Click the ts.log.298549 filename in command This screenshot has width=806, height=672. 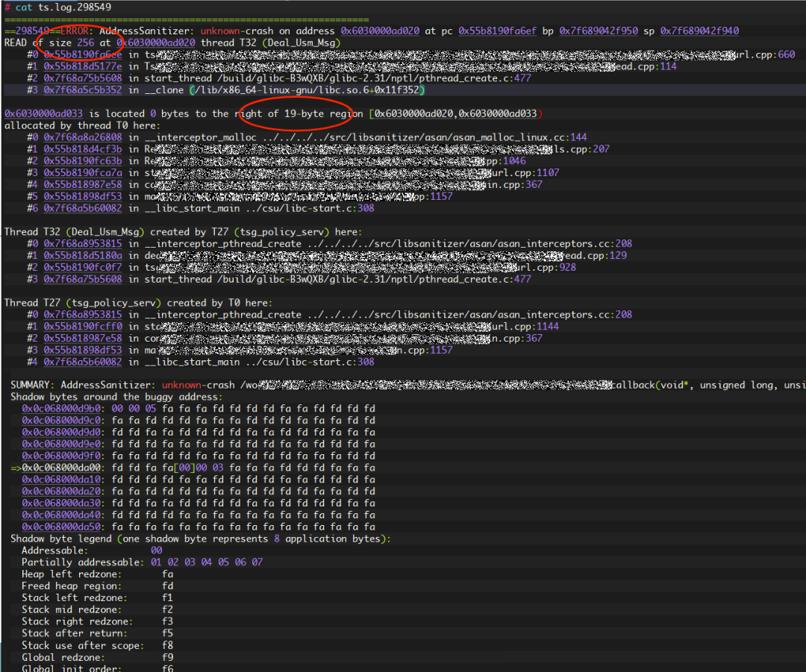(x=75, y=7)
